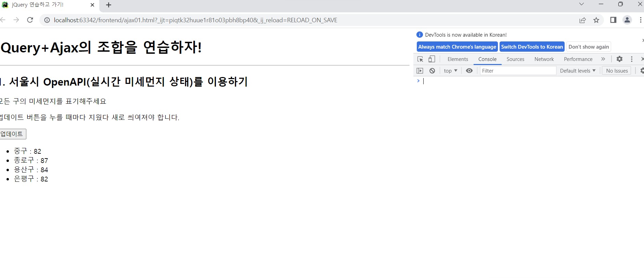This screenshot has width=644, height=278.
Task: Clear the console
Action: click(x=432, y=71)
